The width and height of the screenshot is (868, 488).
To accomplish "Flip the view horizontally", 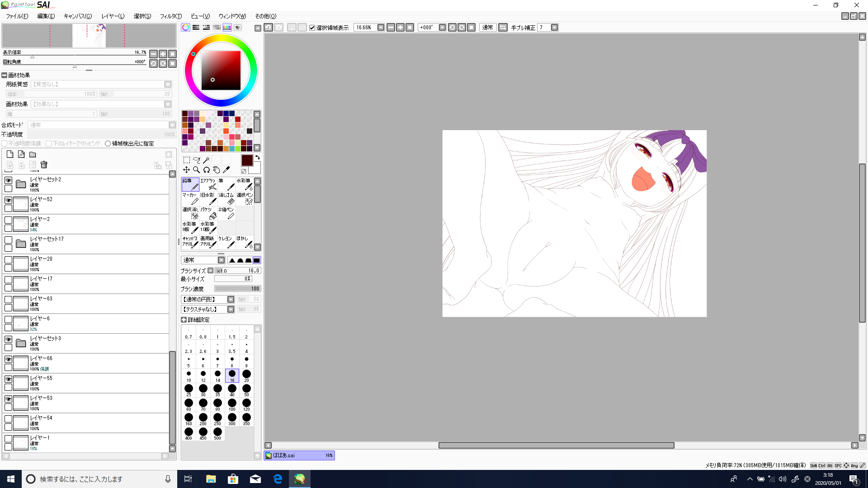I will pos(503,28).
